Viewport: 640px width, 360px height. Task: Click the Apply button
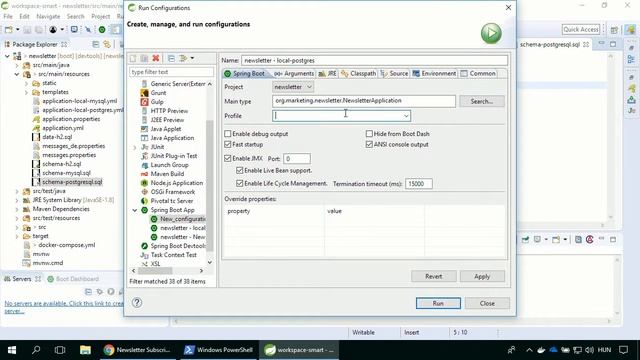(482, 276)
